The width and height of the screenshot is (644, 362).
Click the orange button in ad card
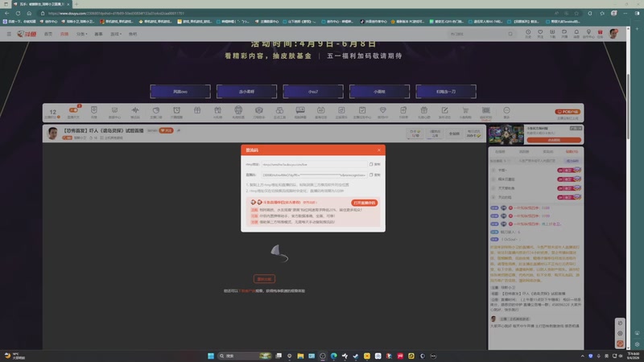554,140
